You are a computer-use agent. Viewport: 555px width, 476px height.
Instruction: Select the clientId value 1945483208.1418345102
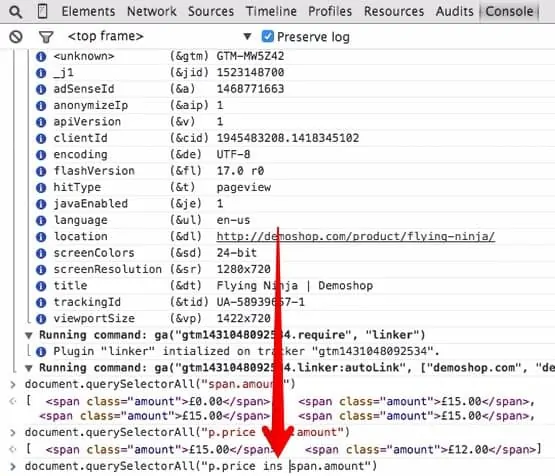[288, 138]
